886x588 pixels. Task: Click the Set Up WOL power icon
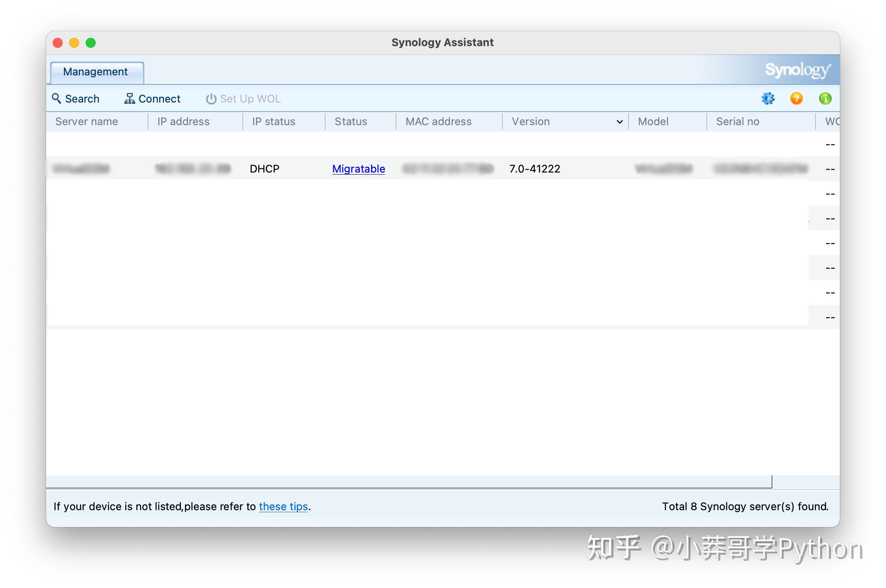tap(211, 99)
